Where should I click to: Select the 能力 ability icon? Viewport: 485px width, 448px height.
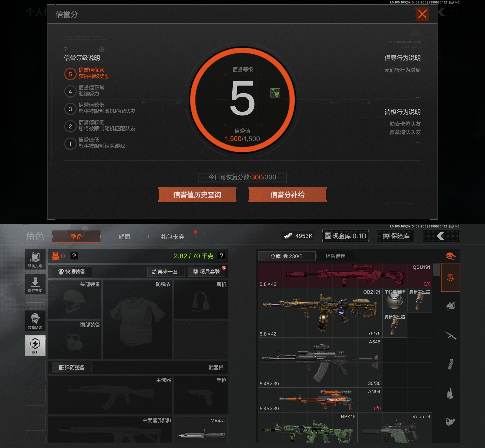tap(35, 345)
